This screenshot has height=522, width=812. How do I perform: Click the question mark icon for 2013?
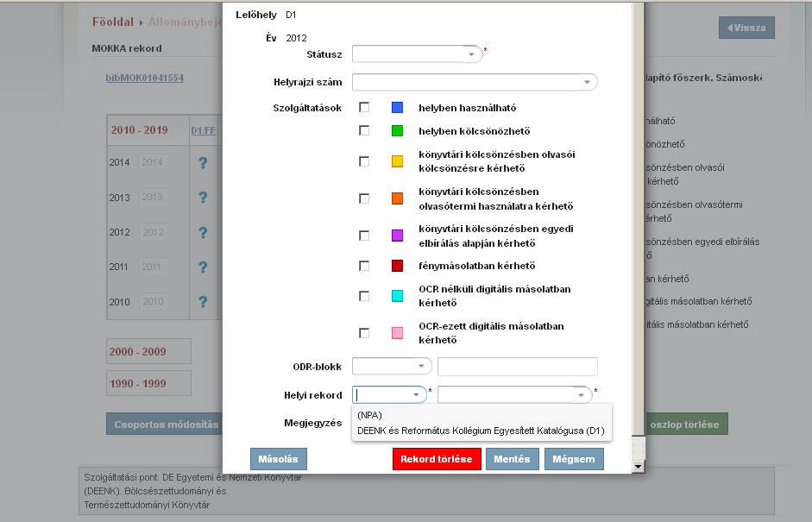(x=203, y=198)
